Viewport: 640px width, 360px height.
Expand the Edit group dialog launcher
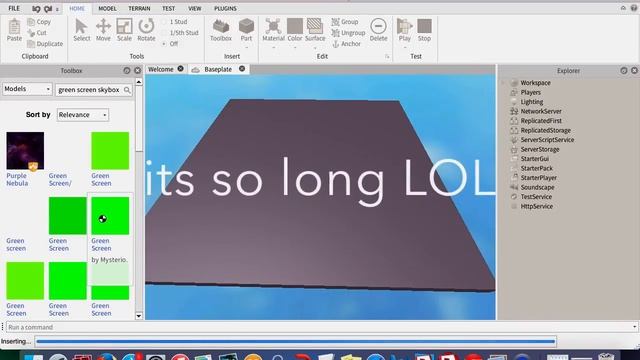pos(387,56)
